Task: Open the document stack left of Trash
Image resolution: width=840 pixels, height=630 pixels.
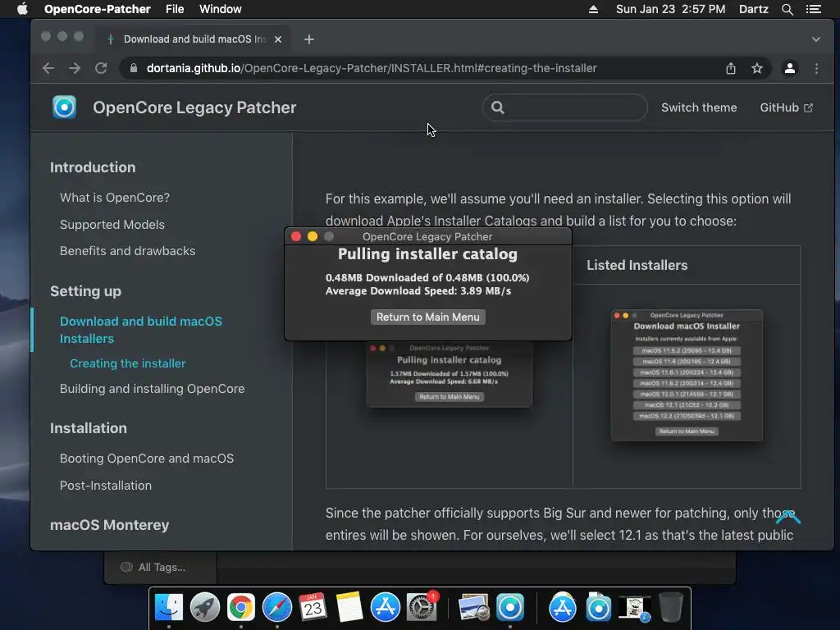Action: click(634, 608)
